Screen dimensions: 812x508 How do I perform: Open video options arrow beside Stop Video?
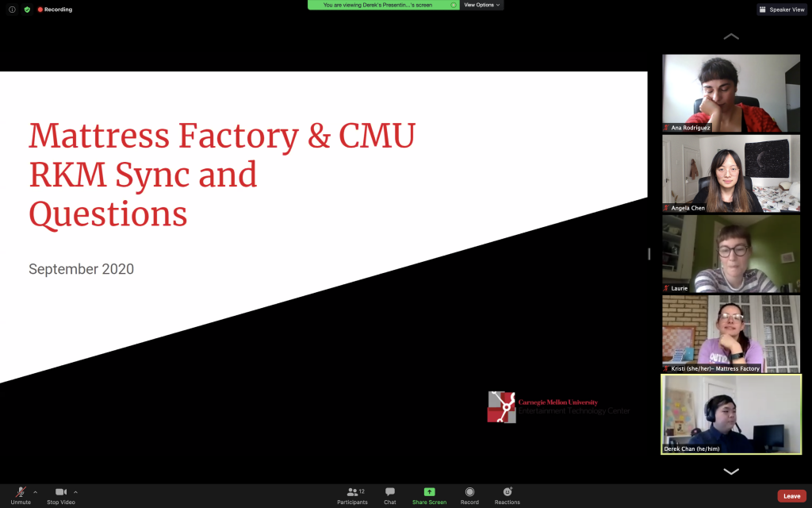(75, 492)
